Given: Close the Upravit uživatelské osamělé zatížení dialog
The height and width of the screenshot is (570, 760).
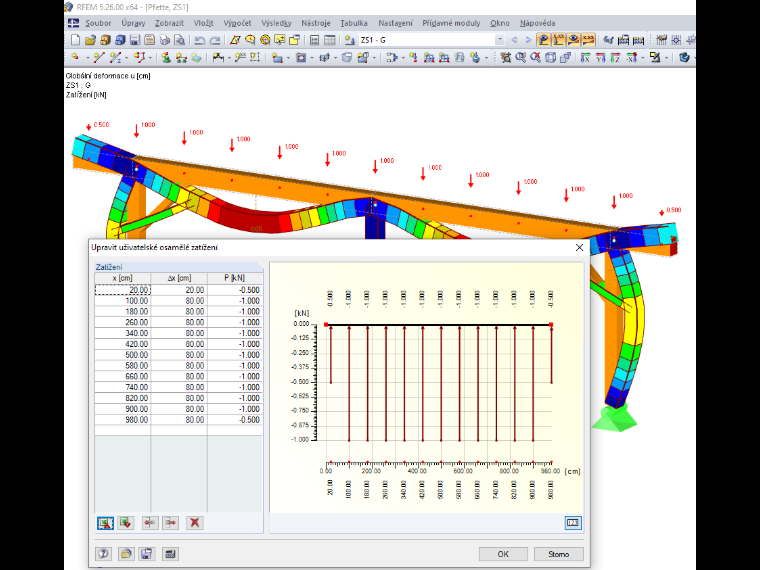Looking at the screenshot, I should 579,248.
